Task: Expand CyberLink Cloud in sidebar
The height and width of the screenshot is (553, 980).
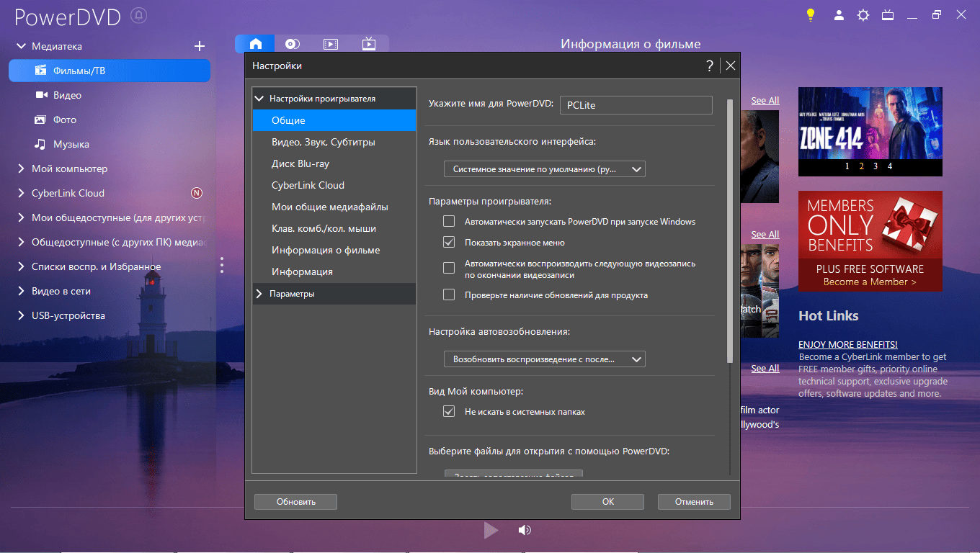Action: [21, 193]
